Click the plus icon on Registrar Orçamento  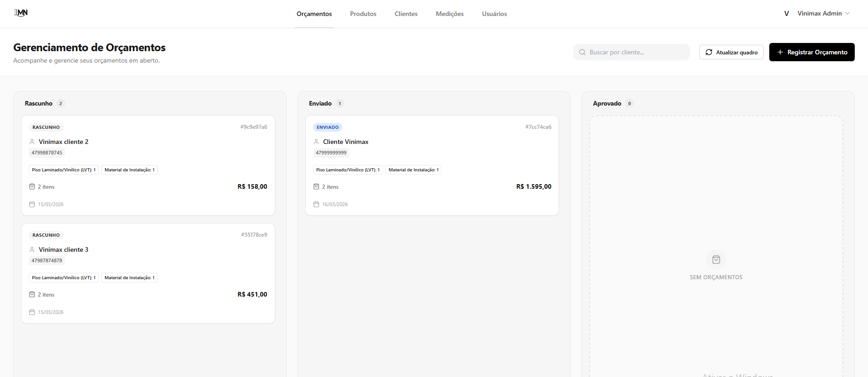780,52
